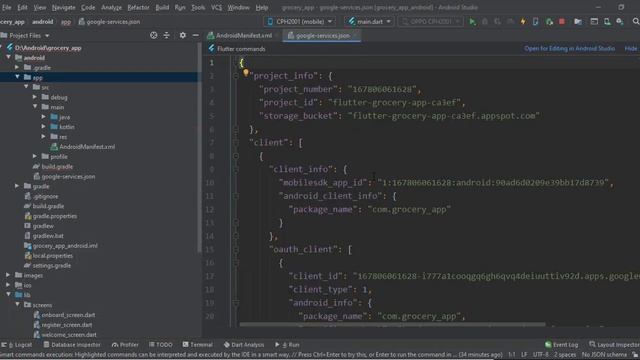This screenshot has width=640, height=360.
Task: Click the No JSON schema status widget
Action: [604, 355]
